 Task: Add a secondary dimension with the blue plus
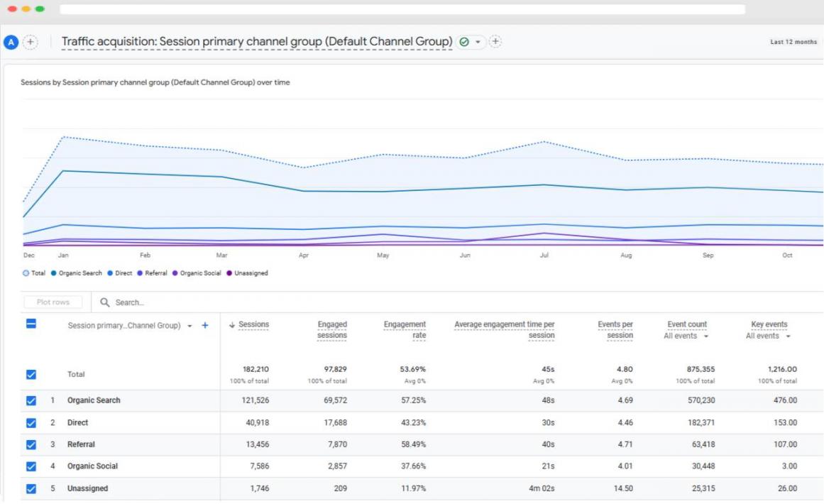205,325
